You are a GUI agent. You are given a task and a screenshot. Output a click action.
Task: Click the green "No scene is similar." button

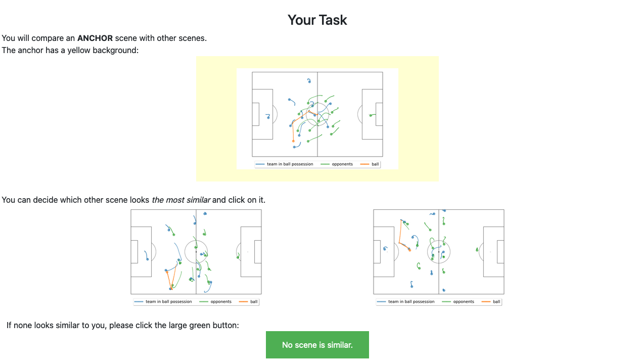click(x=317, y=345)
